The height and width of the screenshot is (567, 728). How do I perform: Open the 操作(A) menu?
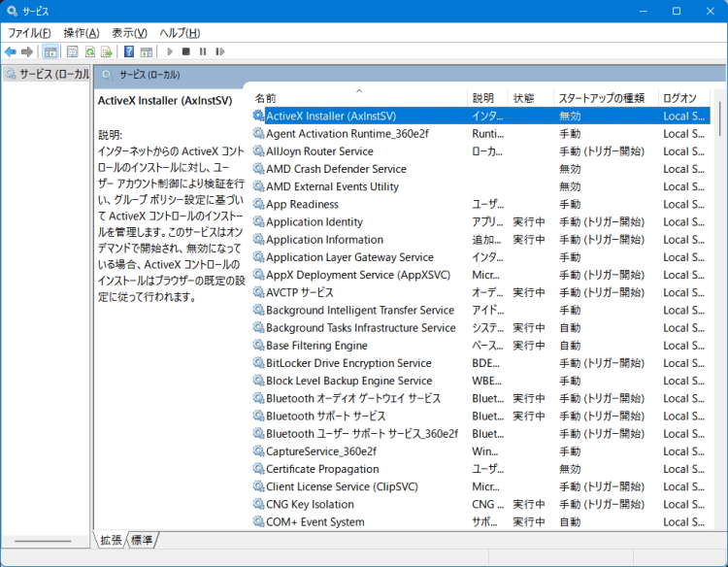click(82, 33)
